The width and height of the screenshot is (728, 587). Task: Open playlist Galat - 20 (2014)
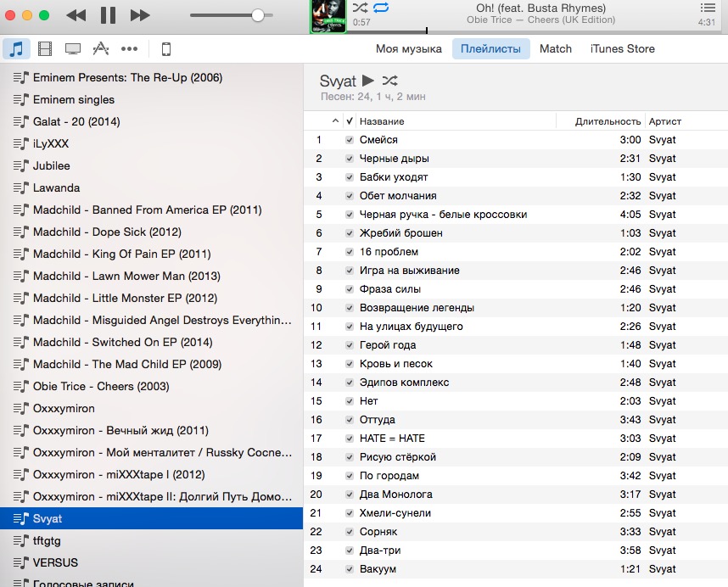[151, 121]
